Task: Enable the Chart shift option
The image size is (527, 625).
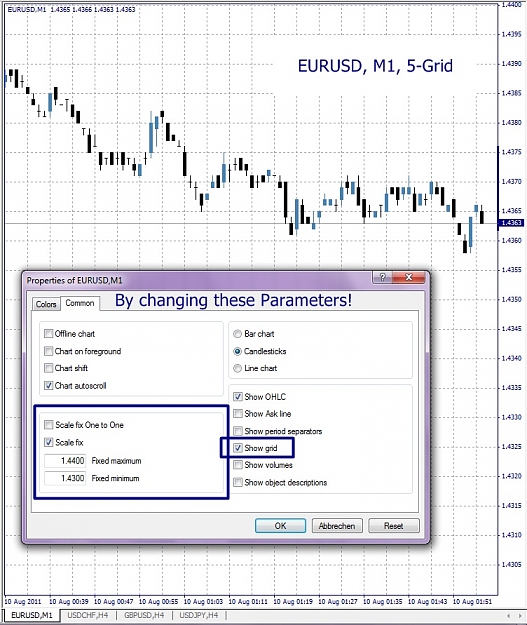Action: tap(49, 368)
